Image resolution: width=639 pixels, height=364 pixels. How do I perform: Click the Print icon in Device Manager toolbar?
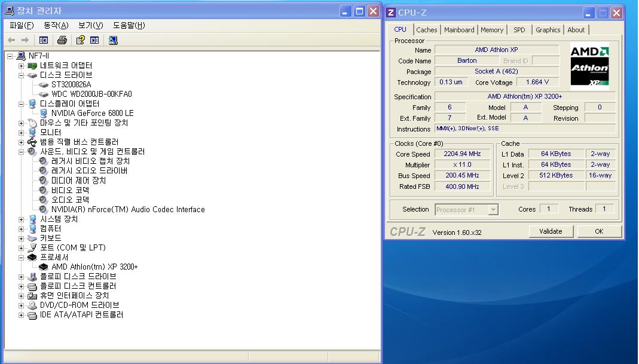pos(62,40)
